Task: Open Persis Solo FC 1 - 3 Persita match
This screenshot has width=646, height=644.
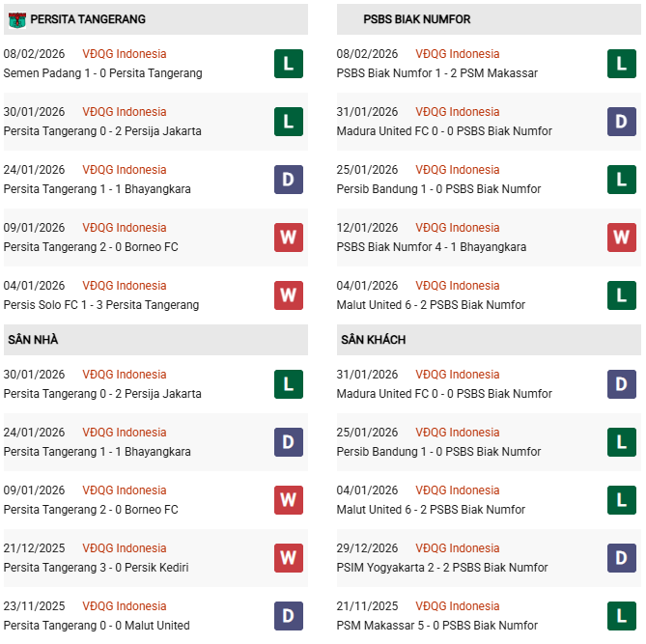Action: click(x=101, y=305)
